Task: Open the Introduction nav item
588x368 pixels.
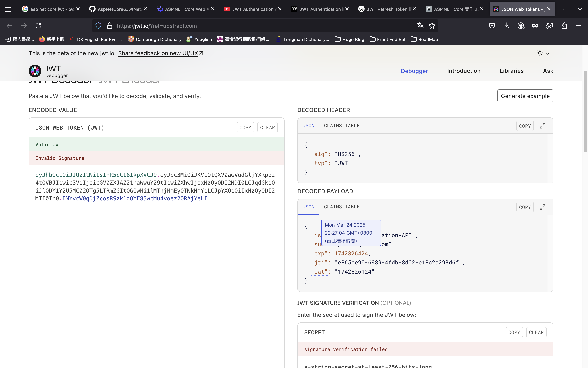Action: pyautogui.click(x=464, y=71)
